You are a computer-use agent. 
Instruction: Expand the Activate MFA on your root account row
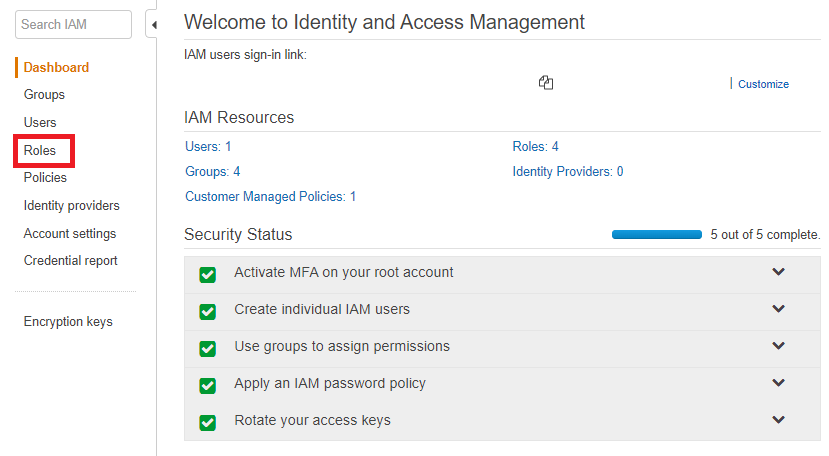778,272
